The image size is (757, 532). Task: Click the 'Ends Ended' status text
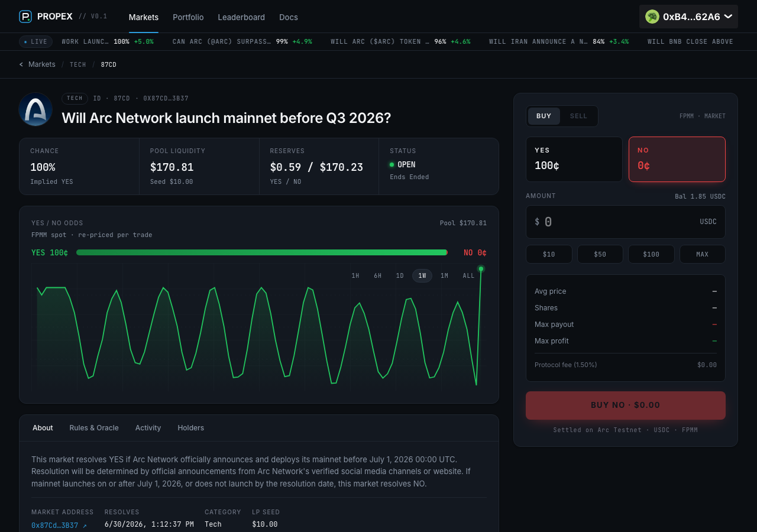point(409,177)
